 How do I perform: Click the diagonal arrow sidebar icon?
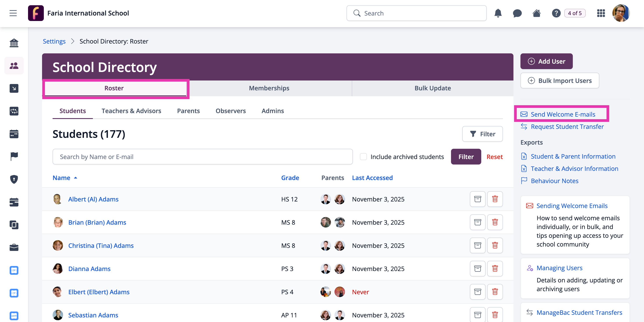(x=14, y=88)
